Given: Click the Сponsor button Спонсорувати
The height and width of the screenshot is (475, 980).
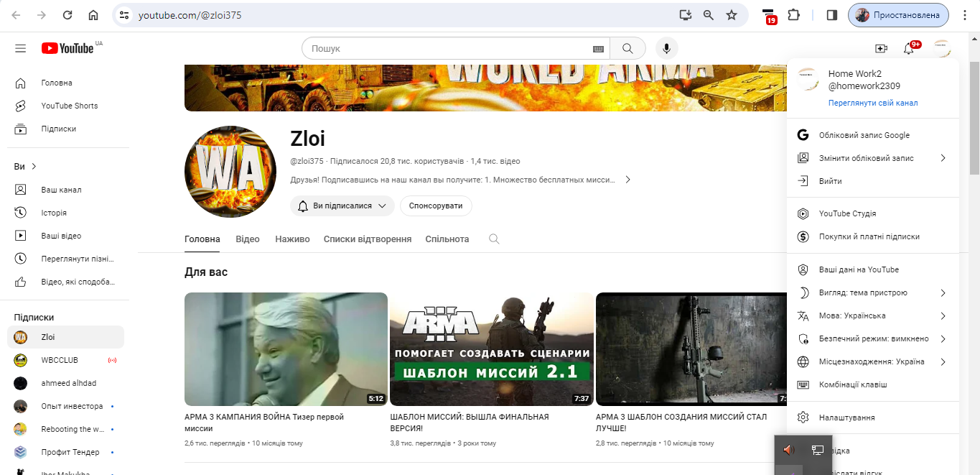Looking at the screenshot, I should [436, 206].
